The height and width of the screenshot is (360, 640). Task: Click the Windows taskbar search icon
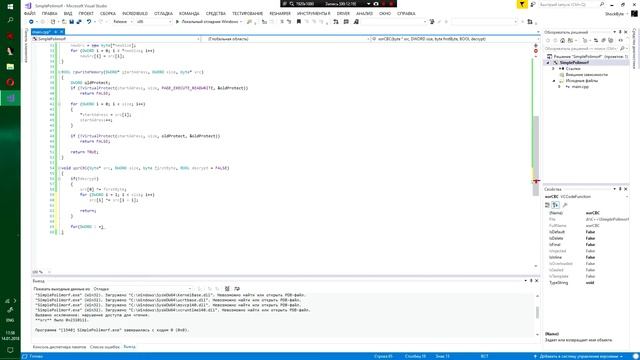(10, 20)
